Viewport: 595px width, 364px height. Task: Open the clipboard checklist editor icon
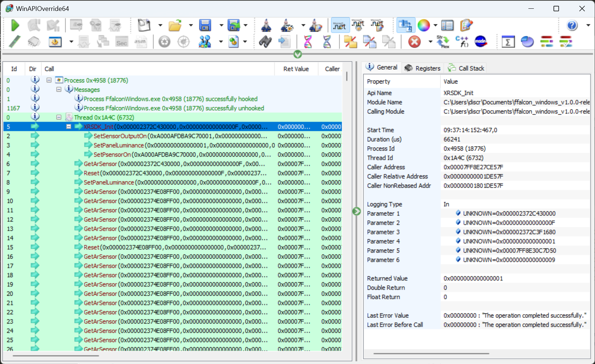click(x=466, y=25)
